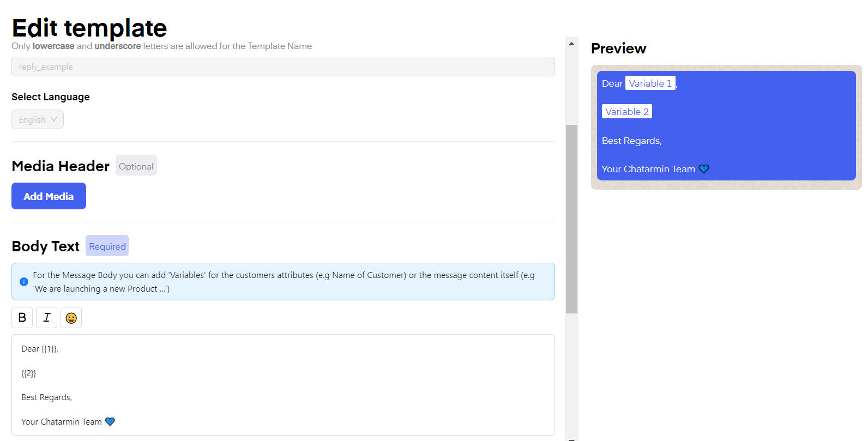Viewport: 868px width, 441px height.
Task: Select the Variable 1 chip in the preview
Action: [650, 83]
